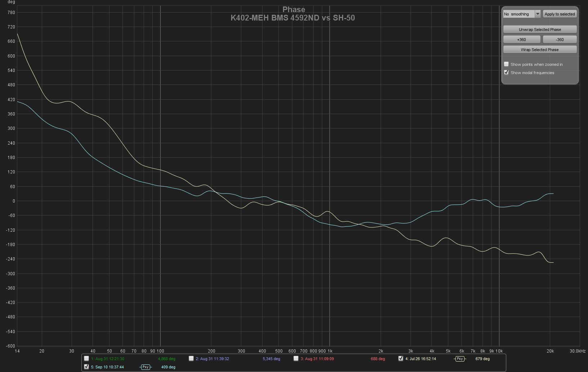The height and width of the screenshot is (372, 588).
Task: Open the No smoothing dropdown arrow
Action: (x=538, y=14)
